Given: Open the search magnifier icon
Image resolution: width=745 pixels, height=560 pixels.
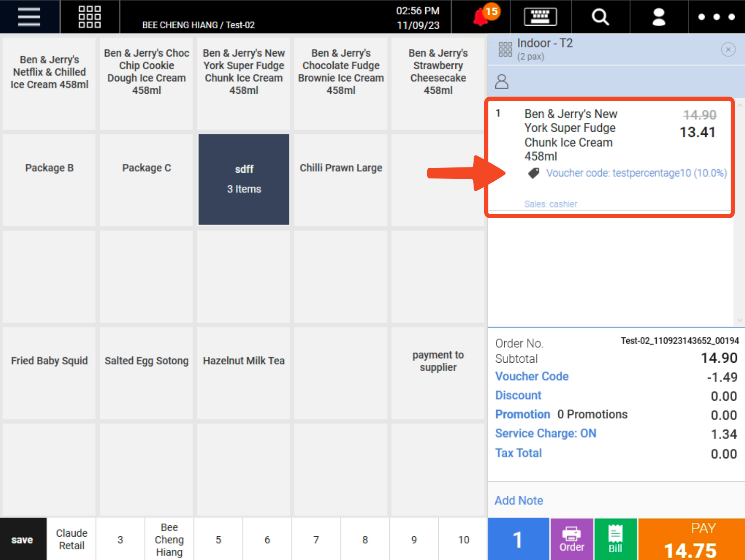Looking at the screenshot, I should (x=601, y=17).
